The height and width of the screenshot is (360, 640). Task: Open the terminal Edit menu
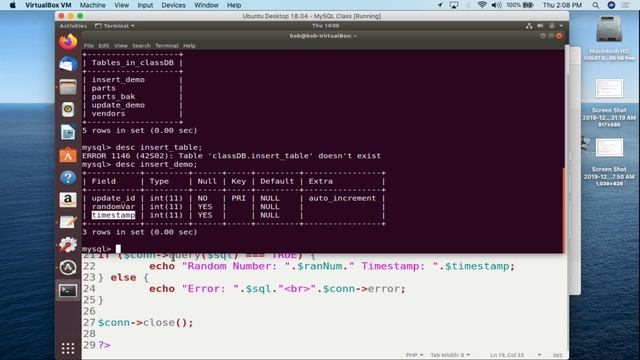coord(104,46)
